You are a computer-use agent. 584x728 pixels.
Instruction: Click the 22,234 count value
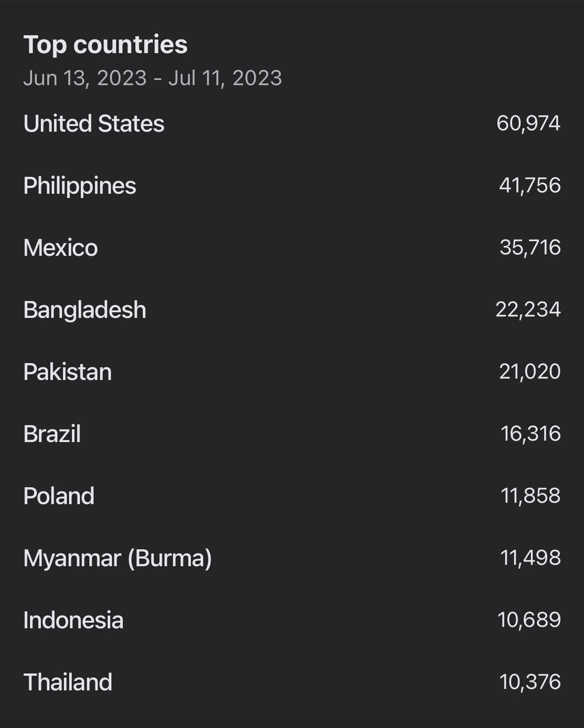click(x=528, y=310)
